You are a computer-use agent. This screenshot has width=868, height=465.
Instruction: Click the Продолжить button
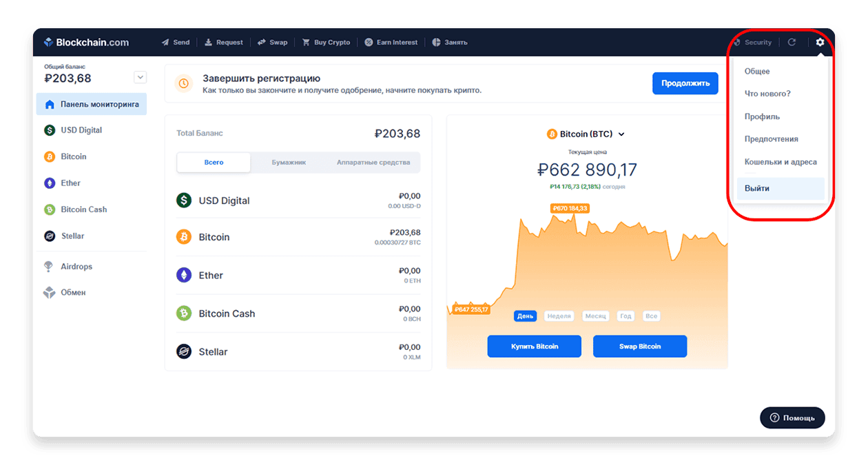[x=685, y=83]
